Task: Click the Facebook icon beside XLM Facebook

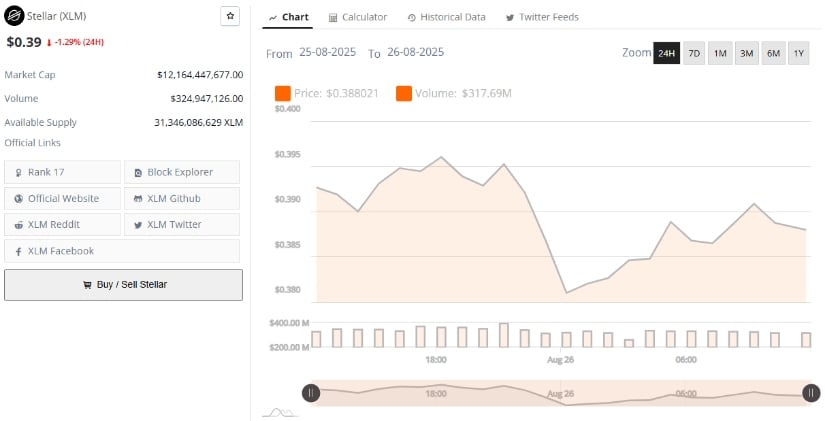Action: [x=19, y=252]
